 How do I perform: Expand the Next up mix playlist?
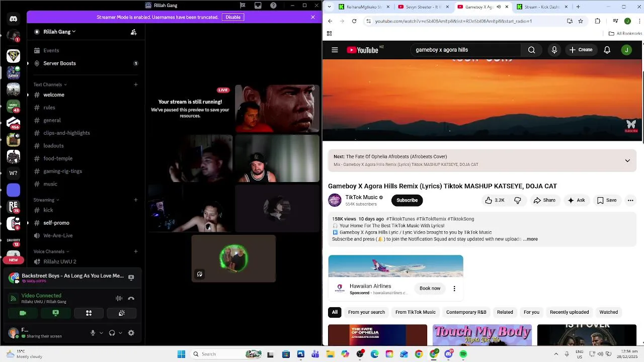tap(627, 160)
